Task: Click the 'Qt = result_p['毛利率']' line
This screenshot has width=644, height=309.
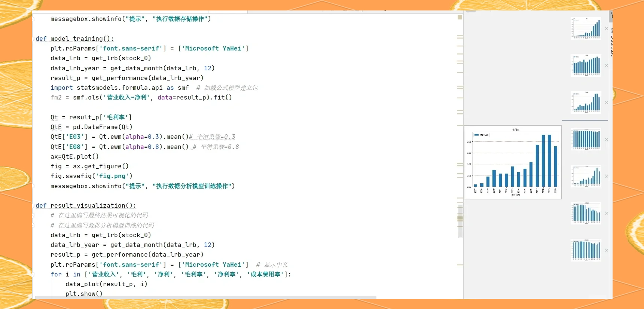Action: point(91,117)
